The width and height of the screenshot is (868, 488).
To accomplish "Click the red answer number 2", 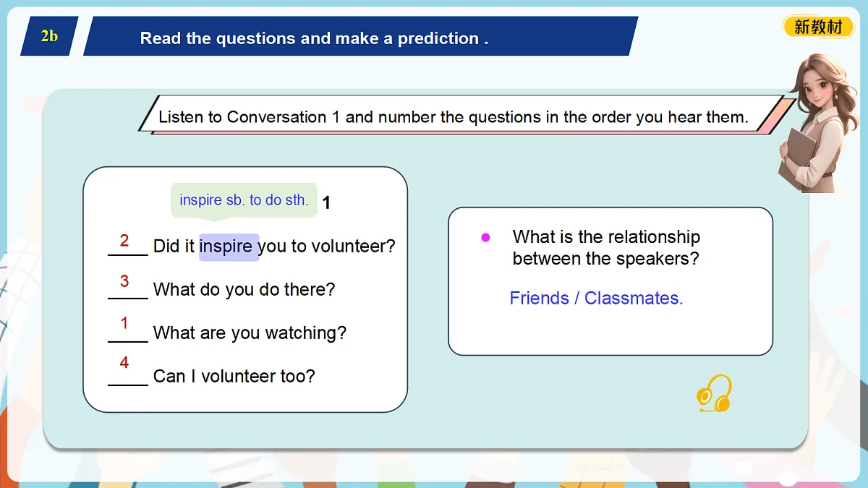I will tap(124, 241).
